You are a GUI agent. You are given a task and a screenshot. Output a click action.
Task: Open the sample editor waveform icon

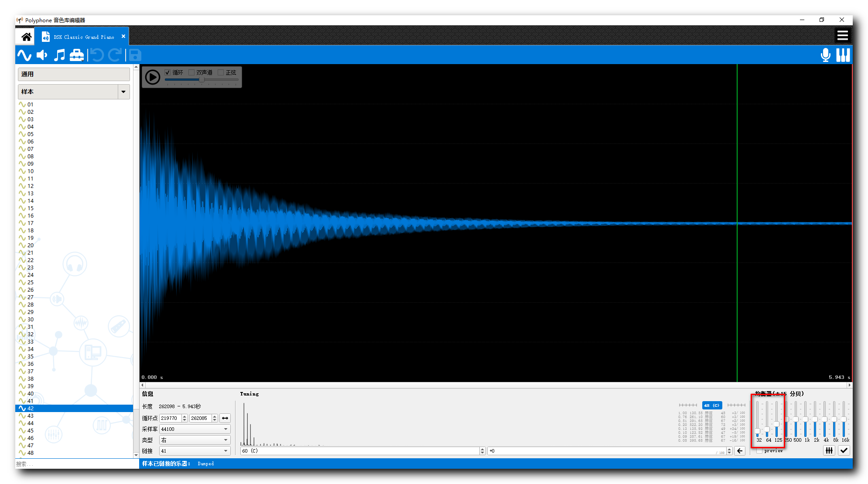pos(24,55)
